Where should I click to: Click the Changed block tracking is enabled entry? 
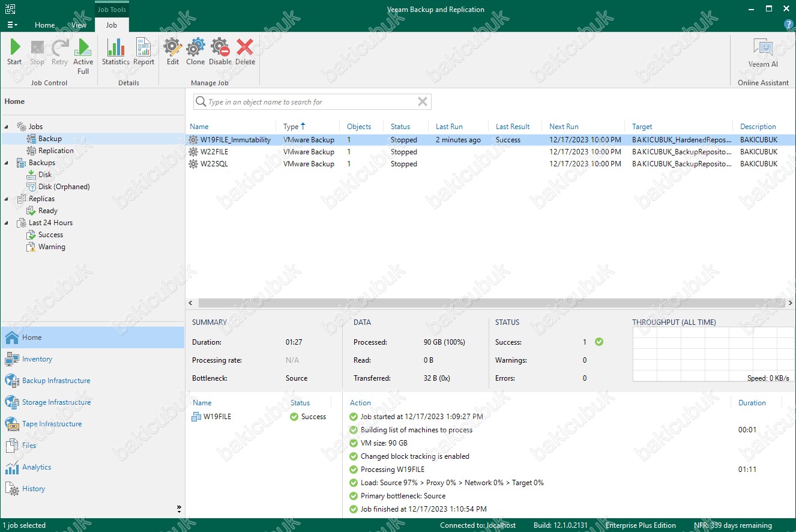coord(415,456)
